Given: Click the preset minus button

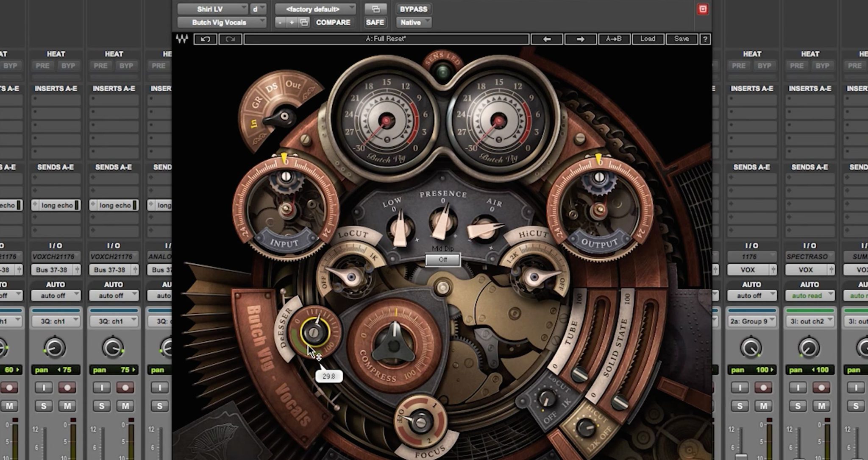Looking at the screenshot, I should 280,22.
